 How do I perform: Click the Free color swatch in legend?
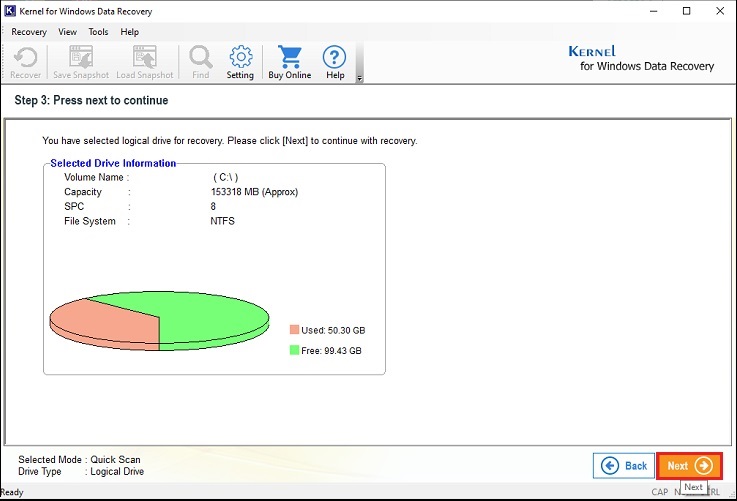pyautogui.click(x=294, y=350)
